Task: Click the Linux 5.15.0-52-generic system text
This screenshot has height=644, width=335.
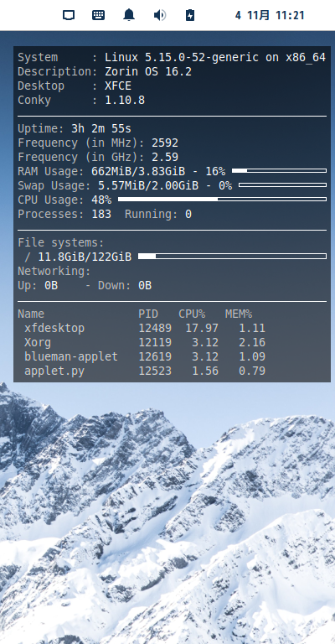Action: point(215,58)
